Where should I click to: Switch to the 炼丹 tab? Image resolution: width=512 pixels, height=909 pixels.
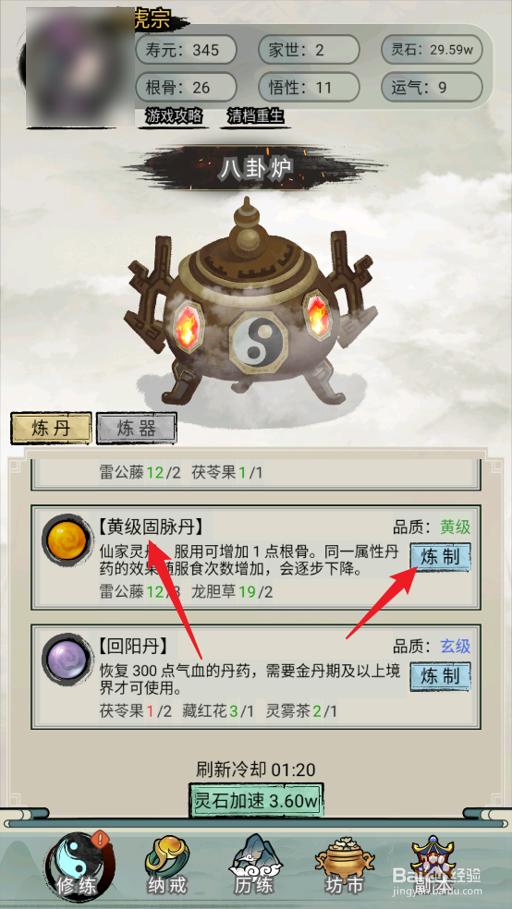(52, 428)
